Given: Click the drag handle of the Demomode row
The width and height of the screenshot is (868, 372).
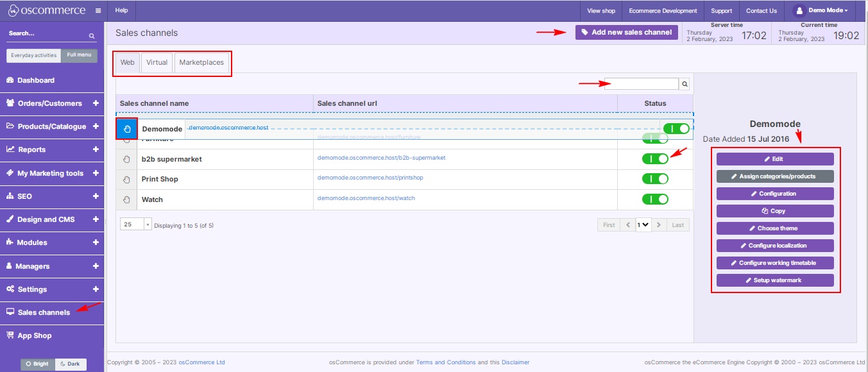Looking at the screenshot, I should pyautogui.click(x=126, y=128).
